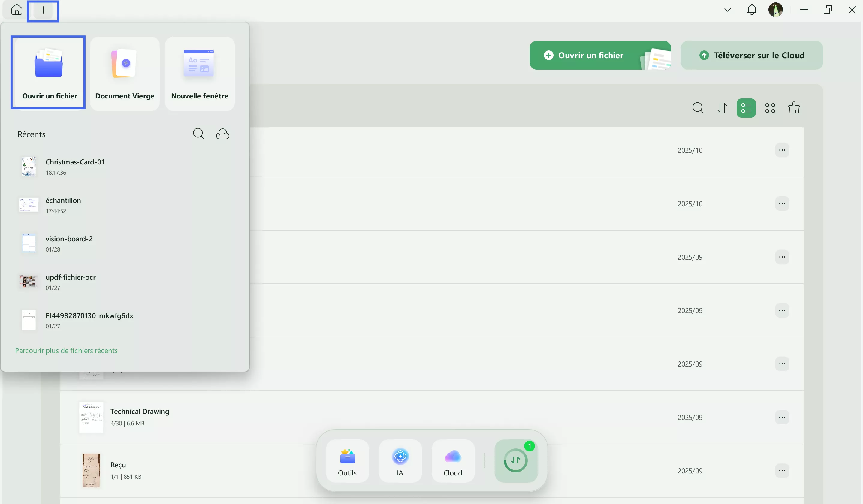Open the sync status button with badge

(x=516, y=461)
